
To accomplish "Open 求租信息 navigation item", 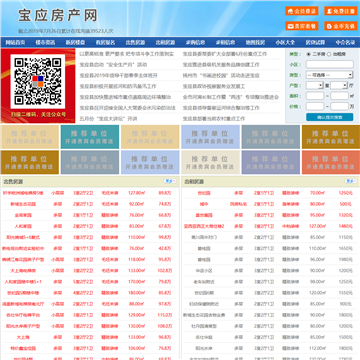I will click(225, 42).
